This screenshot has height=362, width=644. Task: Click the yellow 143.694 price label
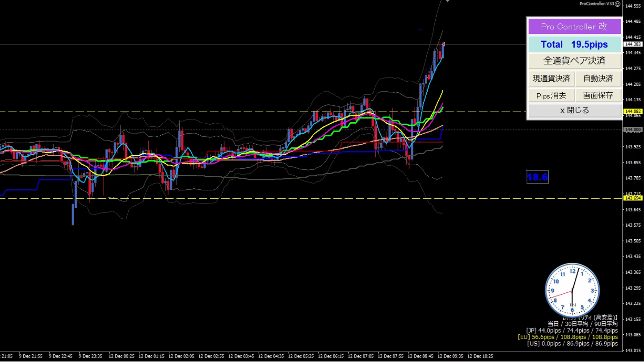(633, 198)
